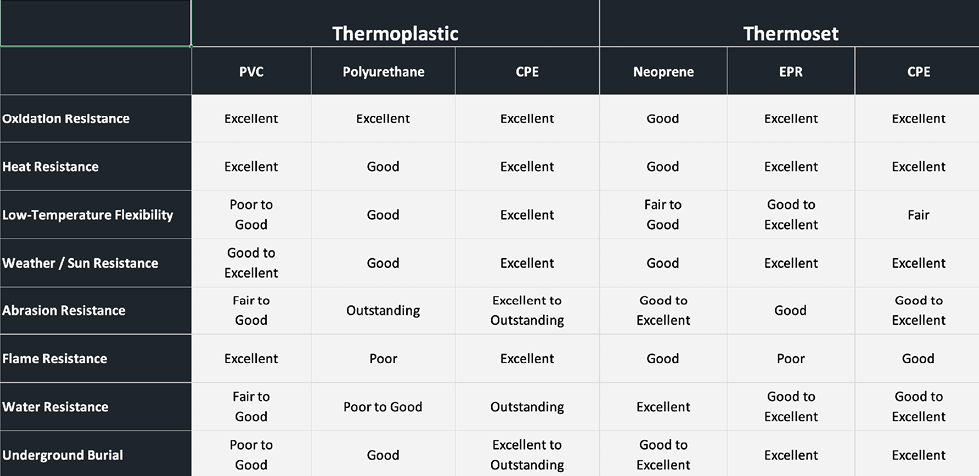The width and height of the screenshot is (979, 476).
Task: Click Polyurethane's Outstanding abrasion cell
Action: [383, 310]
